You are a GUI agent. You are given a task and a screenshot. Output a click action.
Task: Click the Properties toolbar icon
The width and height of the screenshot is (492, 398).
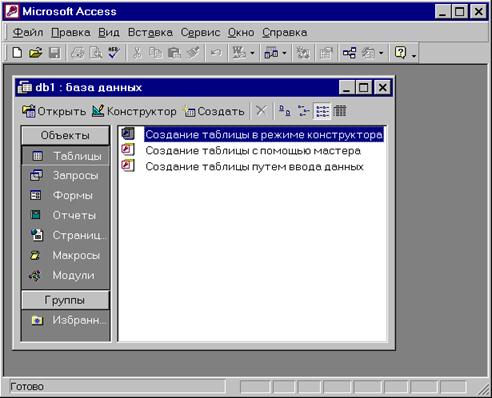(x=326, y=53)
